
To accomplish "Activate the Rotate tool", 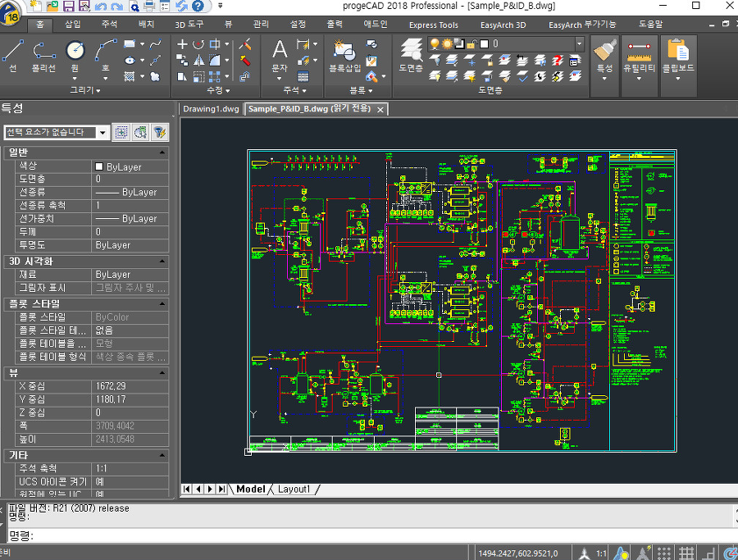I will tap(198, 44).
